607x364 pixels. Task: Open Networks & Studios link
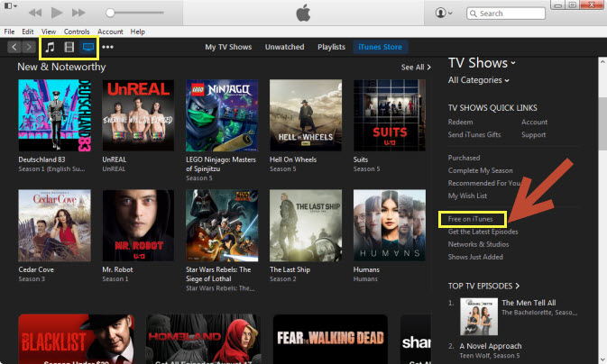478,244
